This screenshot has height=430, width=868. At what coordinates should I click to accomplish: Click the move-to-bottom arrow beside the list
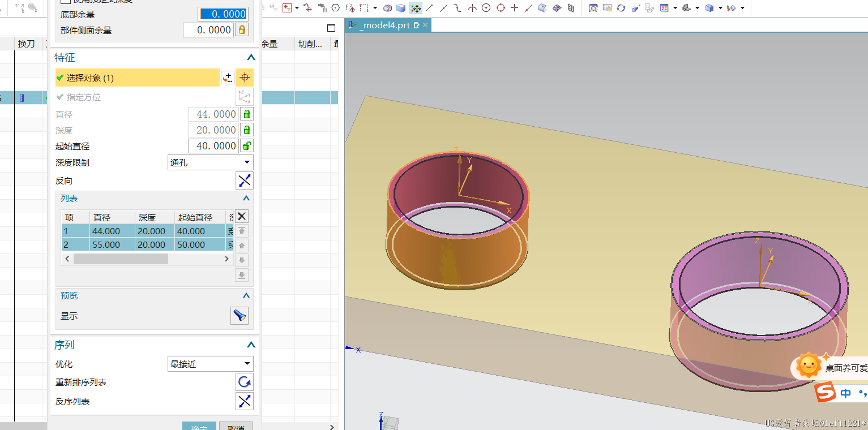242,275
